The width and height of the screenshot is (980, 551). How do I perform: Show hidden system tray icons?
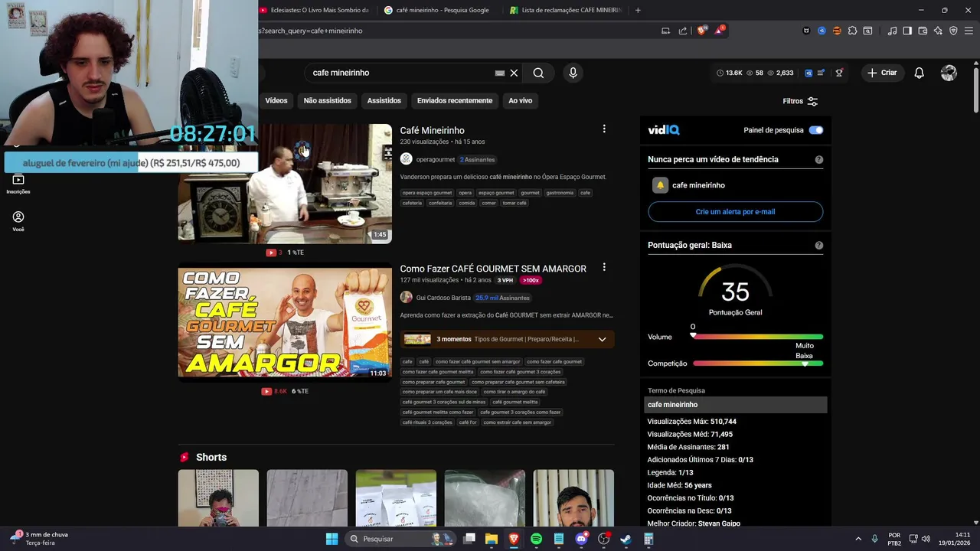tap(857, 539)
